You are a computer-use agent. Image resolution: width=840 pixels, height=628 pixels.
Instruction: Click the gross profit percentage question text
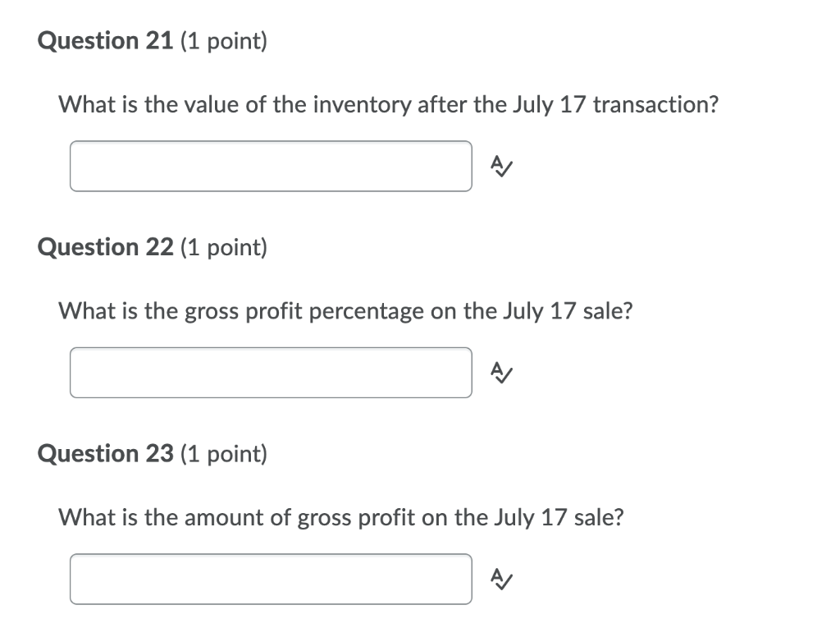click(x=345, y=311)
